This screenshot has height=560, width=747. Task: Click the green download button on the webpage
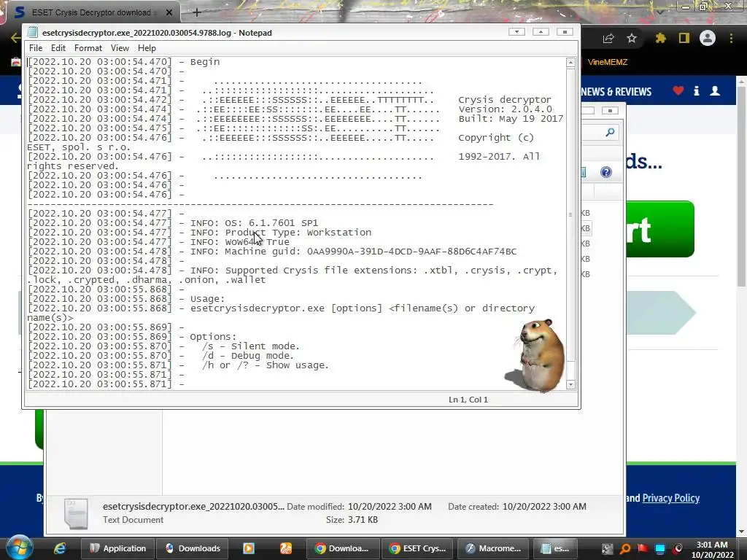[x=660, y=229]
